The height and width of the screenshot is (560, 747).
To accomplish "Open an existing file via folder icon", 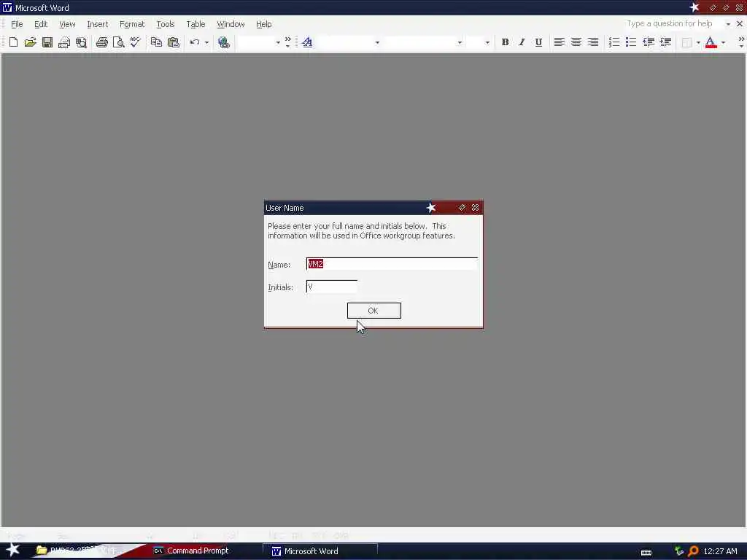I will point(31,42).
